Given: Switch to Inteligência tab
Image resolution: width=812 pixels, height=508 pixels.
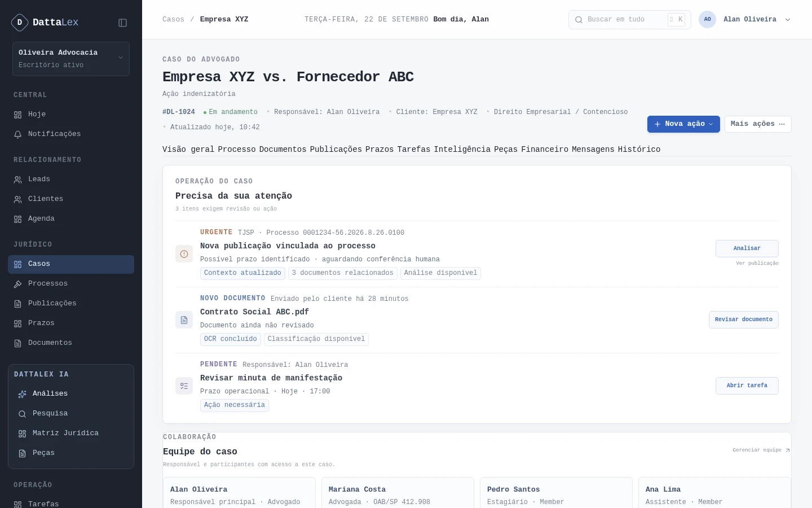Looking at the screenshot, I should pos(462,150).
